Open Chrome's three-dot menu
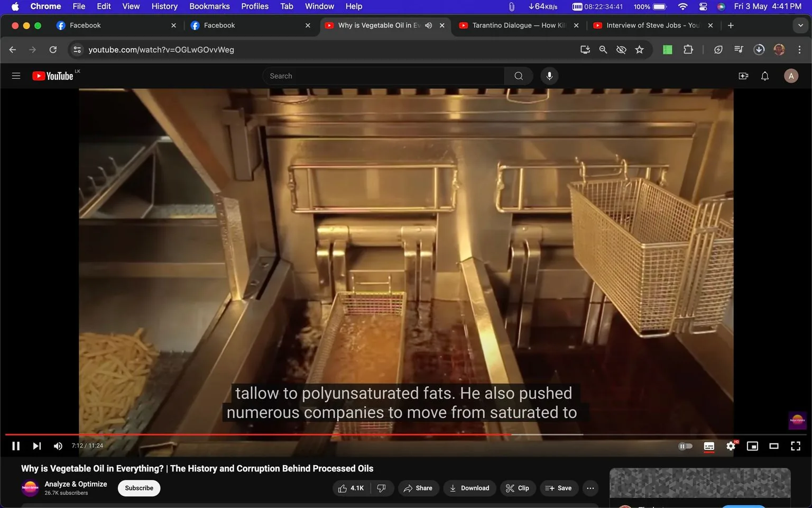 coord(800,49)
